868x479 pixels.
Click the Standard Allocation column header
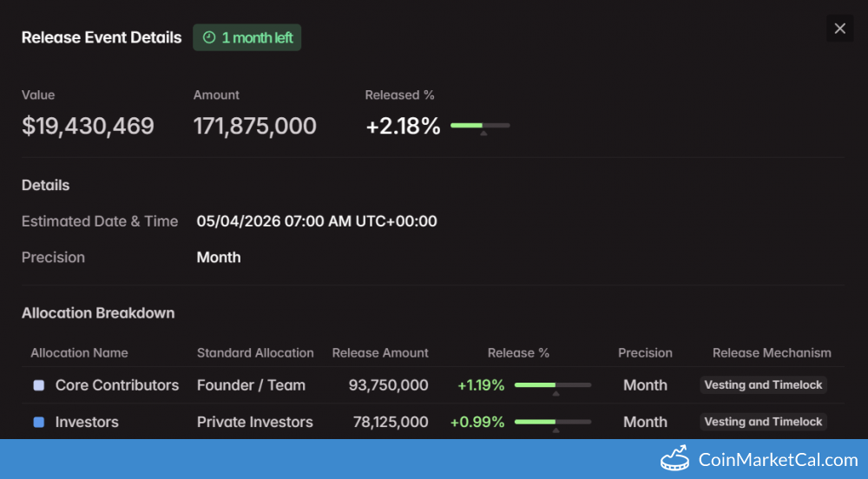click(x=255, y=353)
